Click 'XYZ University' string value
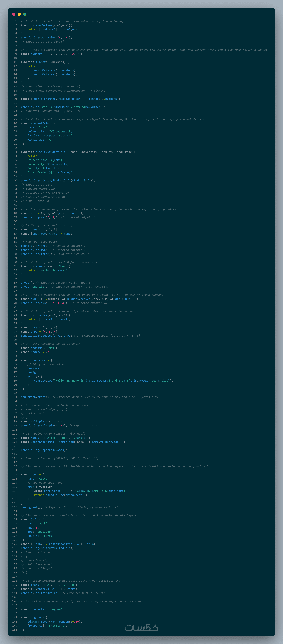 (61, 132)
